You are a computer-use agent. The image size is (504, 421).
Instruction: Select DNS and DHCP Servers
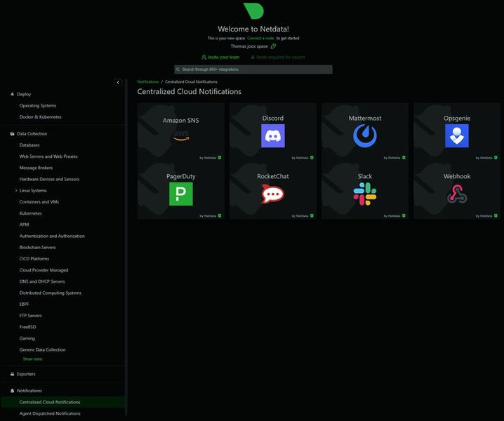coord(42,281)
